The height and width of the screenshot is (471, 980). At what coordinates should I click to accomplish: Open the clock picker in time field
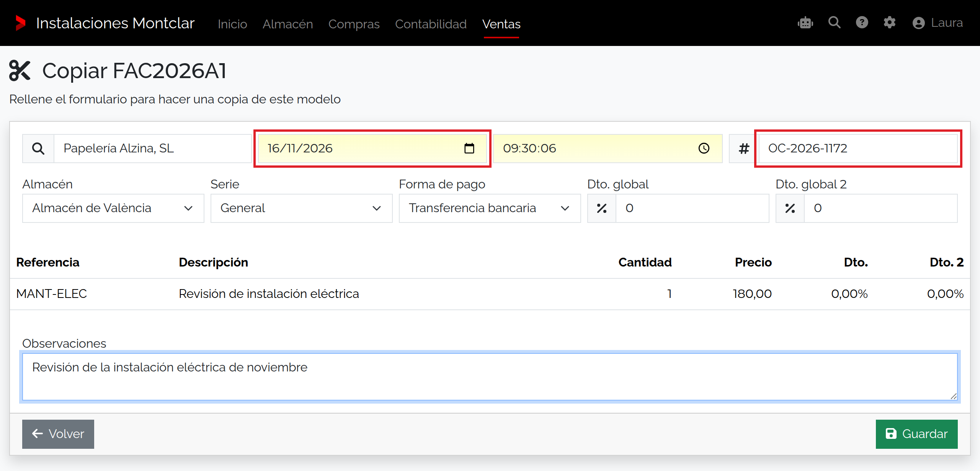[x=704, y=148]
